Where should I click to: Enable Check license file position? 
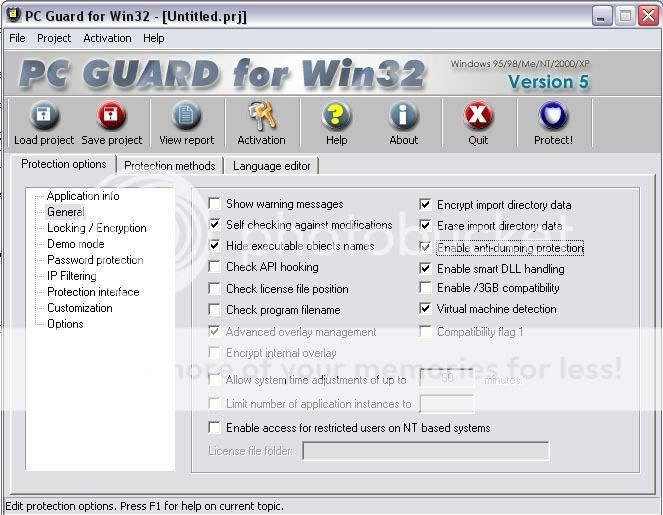tap(214, 289)
